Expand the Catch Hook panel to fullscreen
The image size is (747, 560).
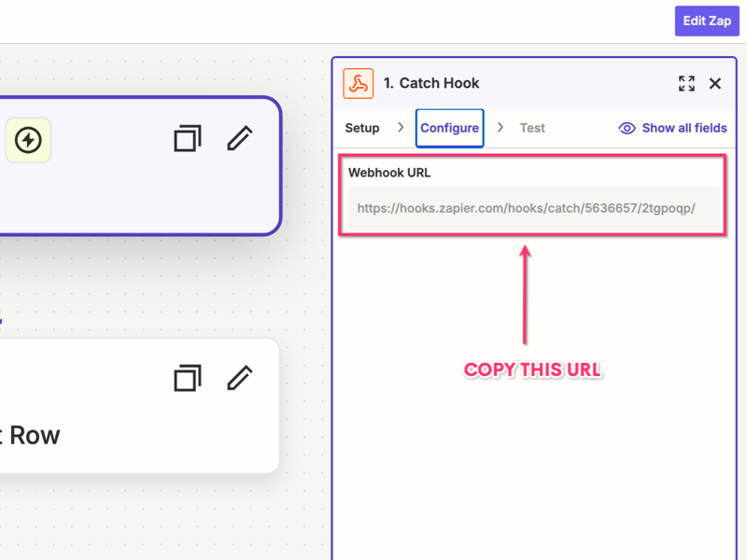(x=686, y=83)
